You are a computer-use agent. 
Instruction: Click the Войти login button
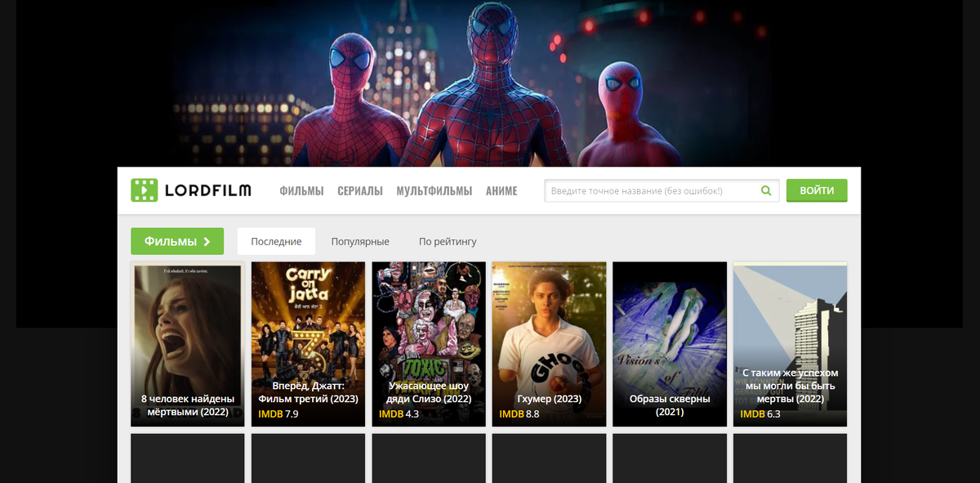[x=817, y=190]
